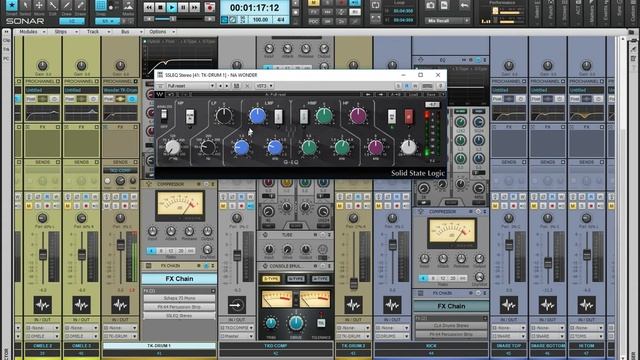Open Scheps 73 Mono plugin in FX bin
The width and height of the screenshot is (640, 360).
click(x=179, y=299)
